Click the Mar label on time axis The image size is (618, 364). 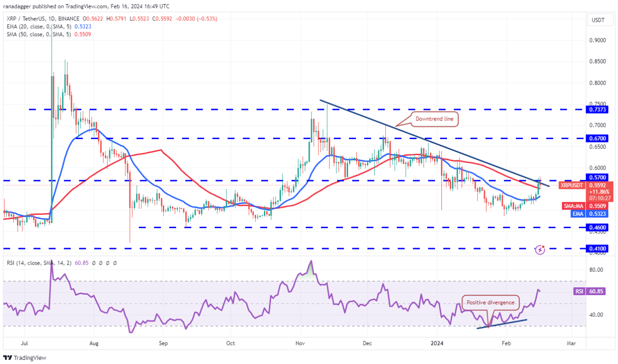(x=571, y=343)
